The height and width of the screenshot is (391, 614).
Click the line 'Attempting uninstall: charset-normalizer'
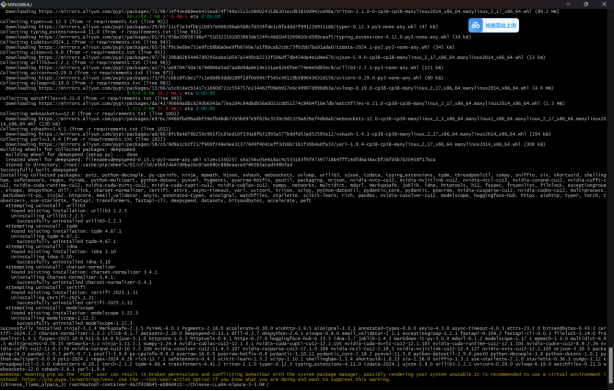(x=61, y=267)
